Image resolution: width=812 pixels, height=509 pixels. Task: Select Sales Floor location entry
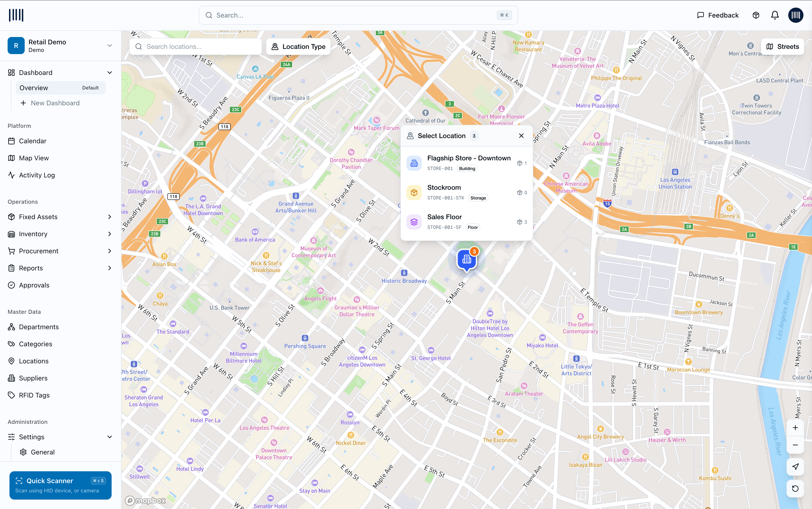[466, 222]
